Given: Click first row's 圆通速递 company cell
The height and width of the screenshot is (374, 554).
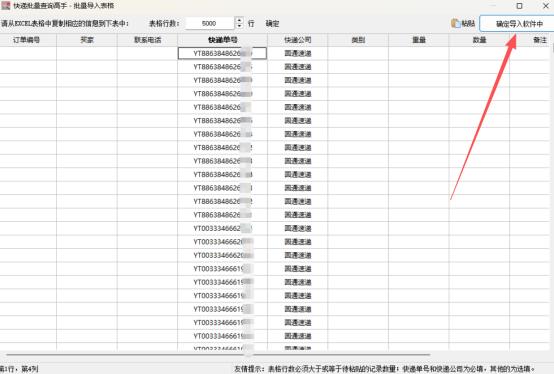Looking at the screenshot, I should (x=297, y=53).
